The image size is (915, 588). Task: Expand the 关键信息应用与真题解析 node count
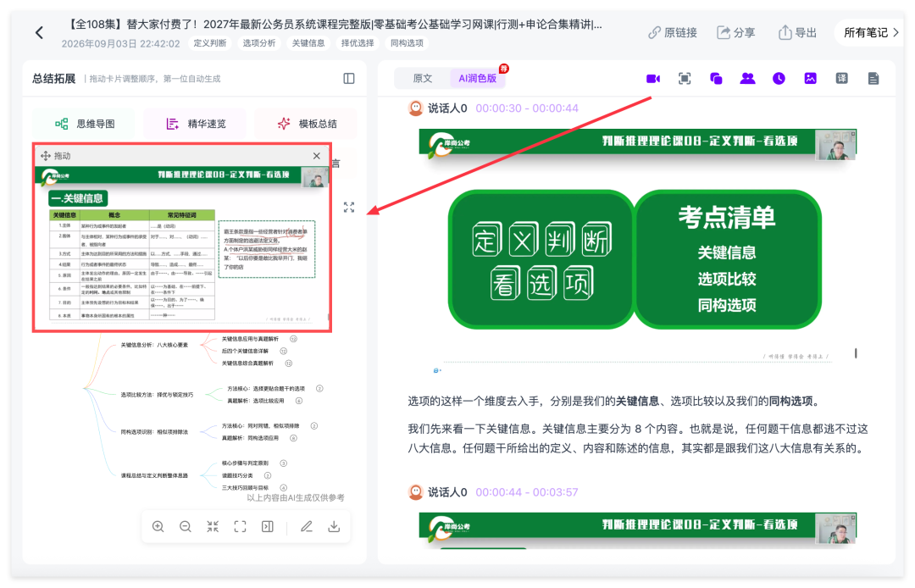[293, 339]
